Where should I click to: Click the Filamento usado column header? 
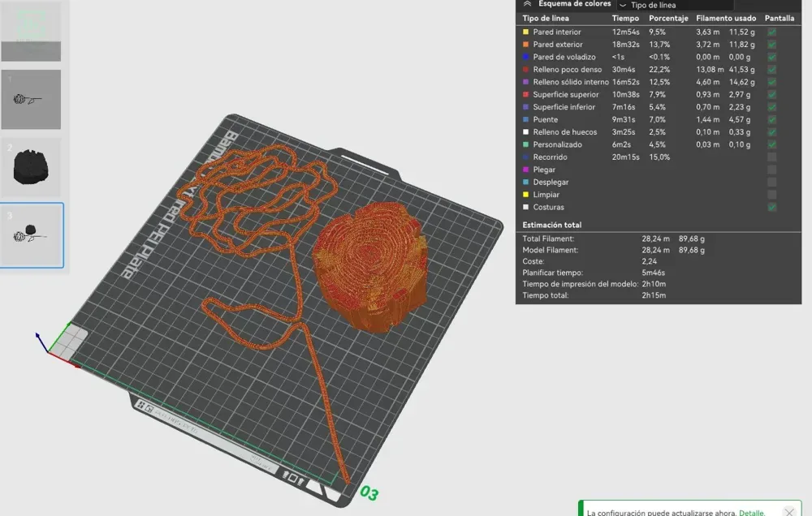coord(726,18)
